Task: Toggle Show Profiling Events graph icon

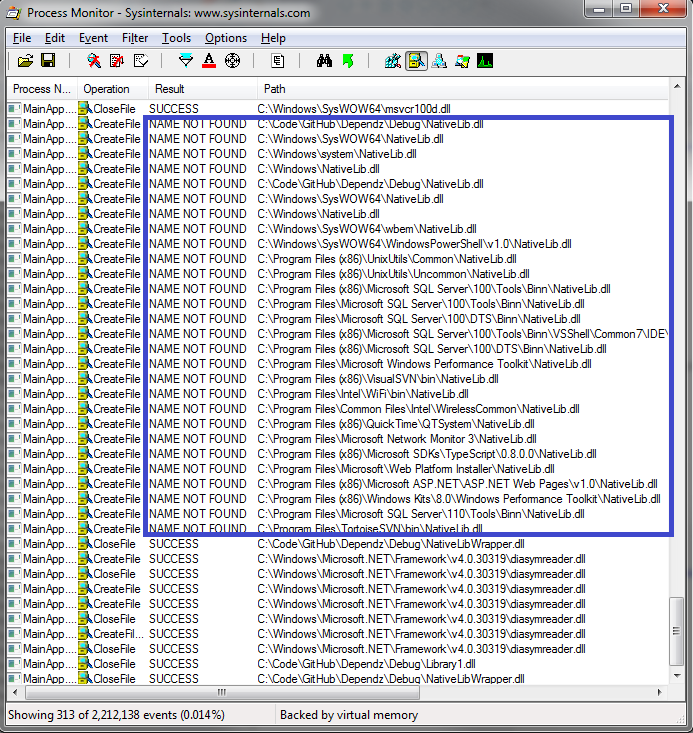Action: [x=485, y=61]
